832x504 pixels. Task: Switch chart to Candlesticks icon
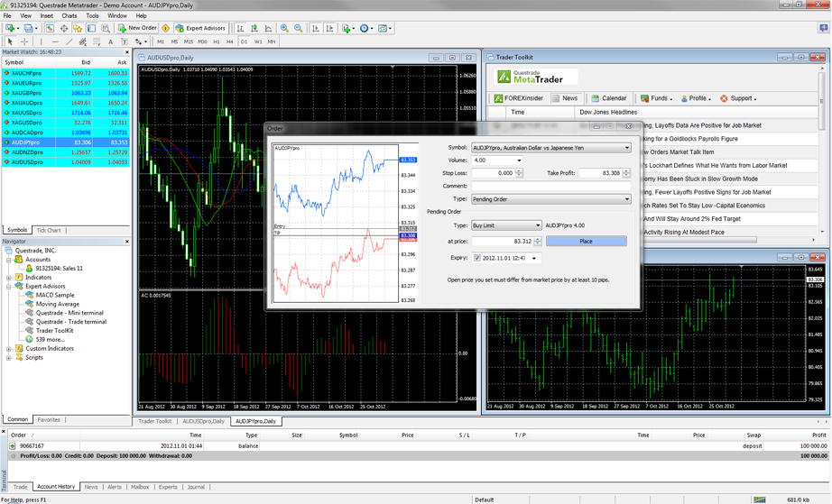[254, 28]
